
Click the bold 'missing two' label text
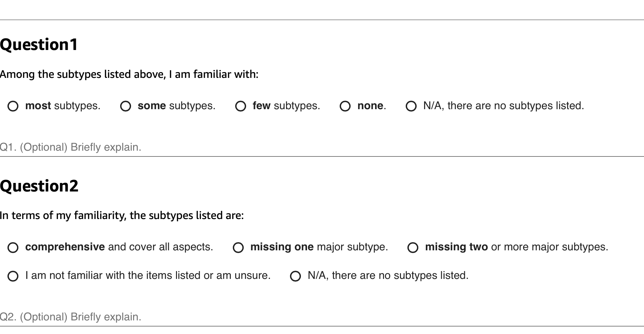456,247
